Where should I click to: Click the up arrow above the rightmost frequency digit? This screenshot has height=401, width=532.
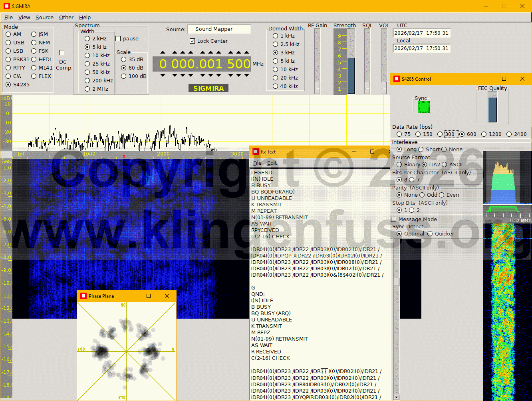click(247, 52)
